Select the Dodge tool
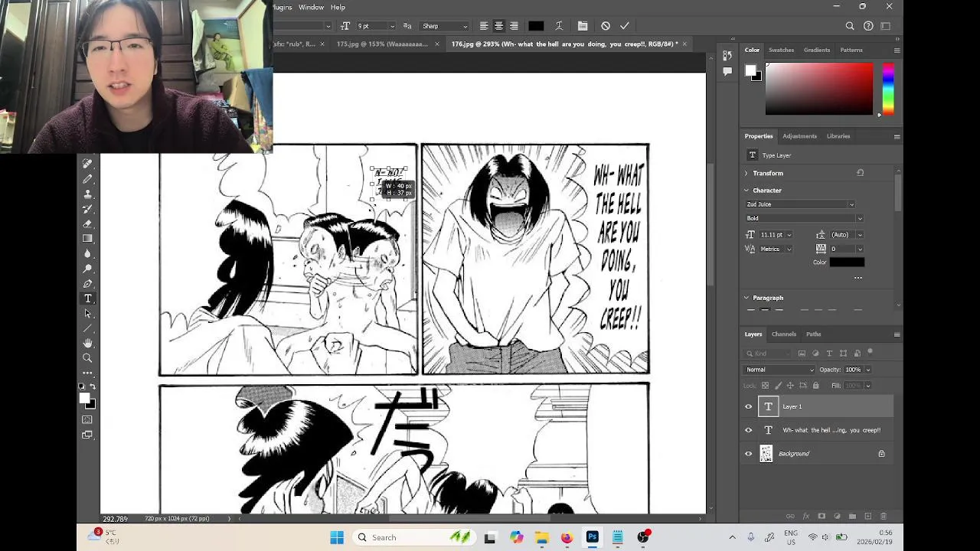 [x=87, y=268]
